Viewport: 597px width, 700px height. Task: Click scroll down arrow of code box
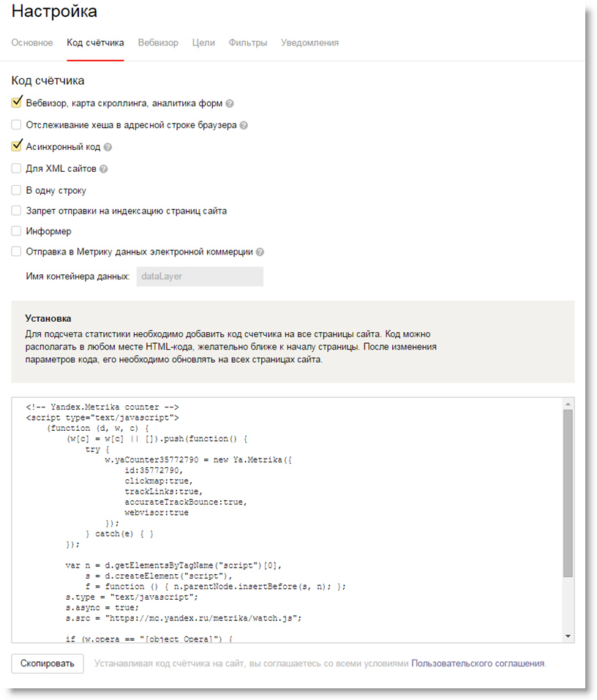tap(568, 636)
